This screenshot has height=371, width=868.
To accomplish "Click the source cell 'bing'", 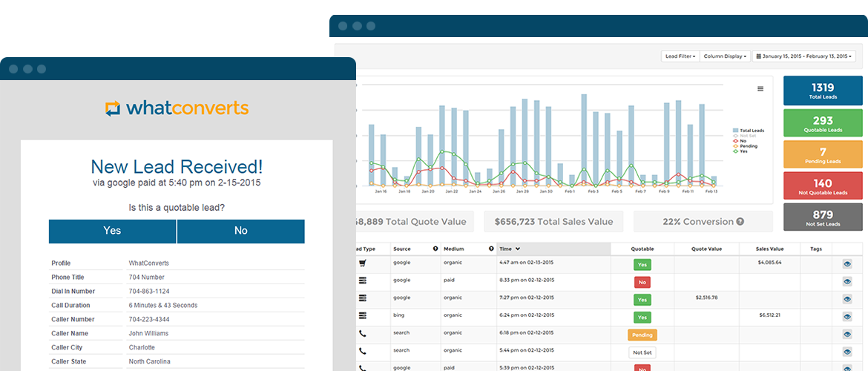I will pos(398,315).
